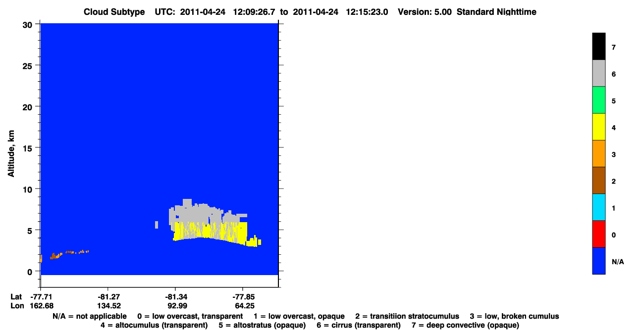Screen dimensions: 644x330
Task: Click the brown swatch labeled 2
Action: 598,180
